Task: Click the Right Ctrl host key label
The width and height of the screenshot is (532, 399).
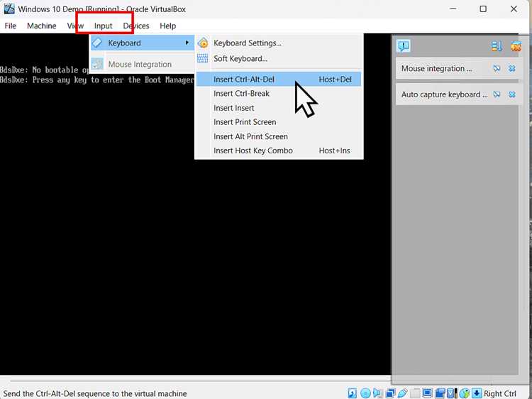Action: (500, 393)
